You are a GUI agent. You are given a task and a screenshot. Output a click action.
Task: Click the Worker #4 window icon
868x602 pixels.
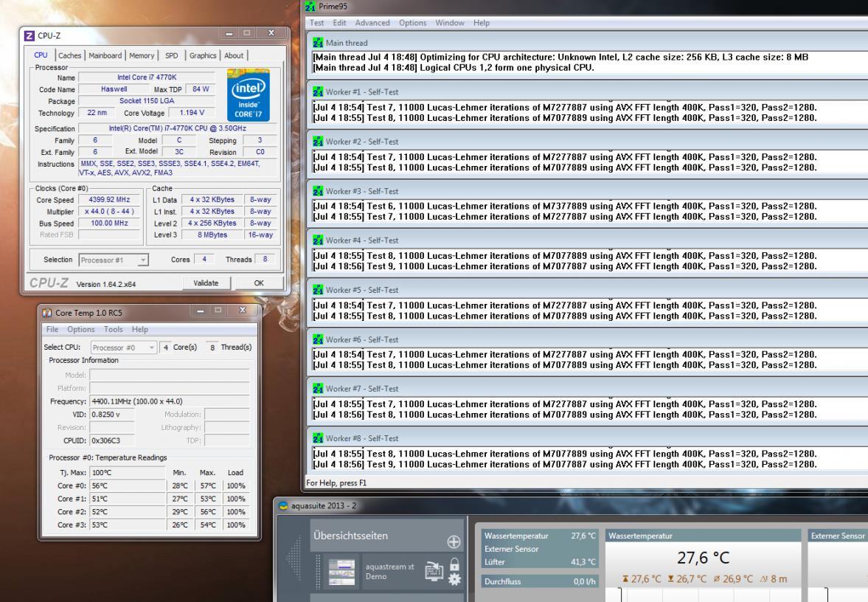318,241
